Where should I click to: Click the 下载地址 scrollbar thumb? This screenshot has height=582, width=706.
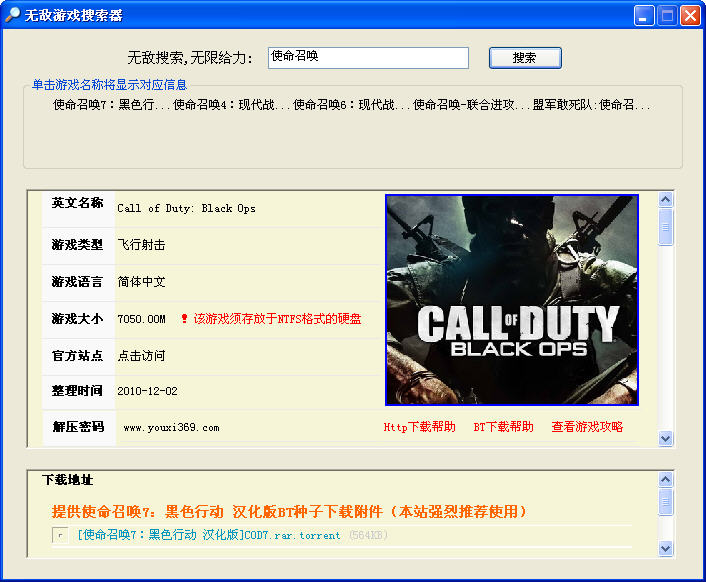(665, 501)
